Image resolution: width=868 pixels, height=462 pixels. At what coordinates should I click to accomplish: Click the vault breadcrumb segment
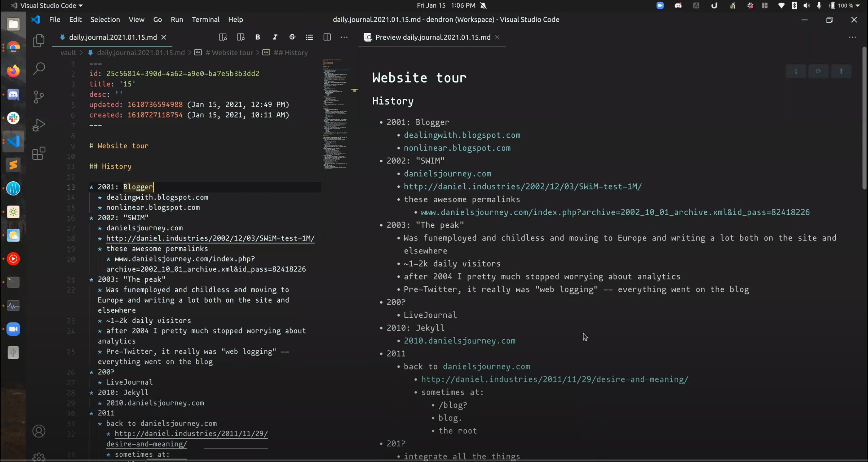[69, 52]
